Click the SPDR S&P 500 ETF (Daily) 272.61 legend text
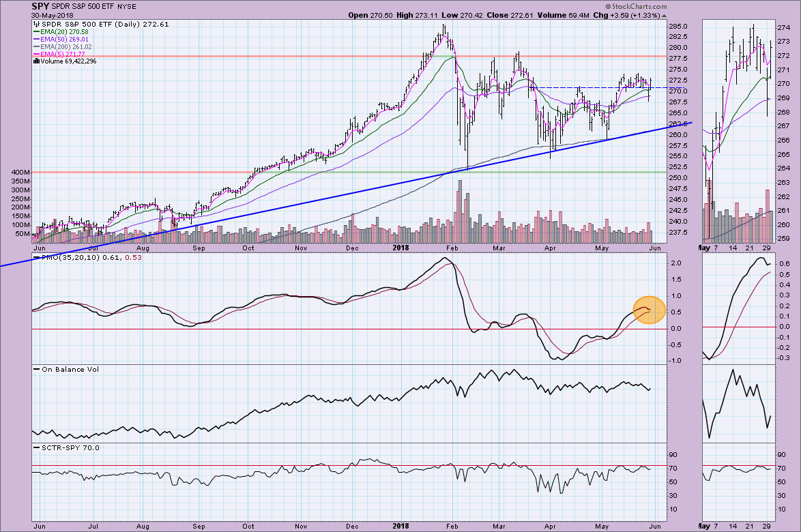801x532 pixels. point(105,24)
